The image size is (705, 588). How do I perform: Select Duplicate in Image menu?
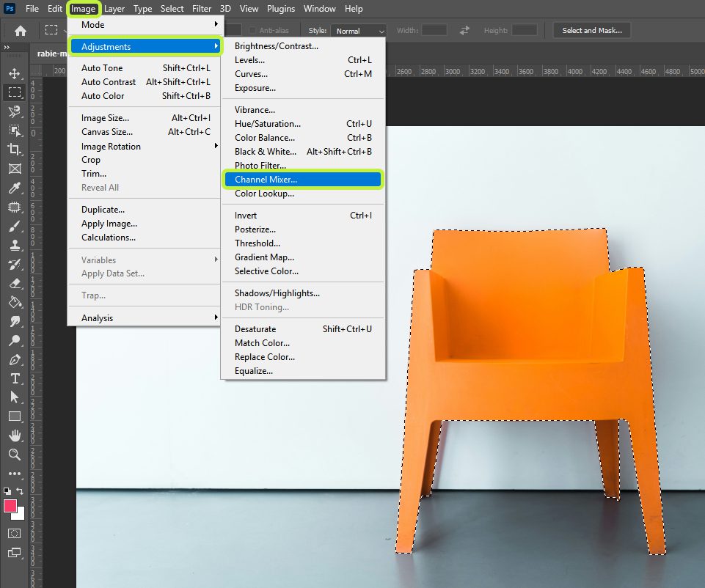pyautogui.click(x=144, y=210)
